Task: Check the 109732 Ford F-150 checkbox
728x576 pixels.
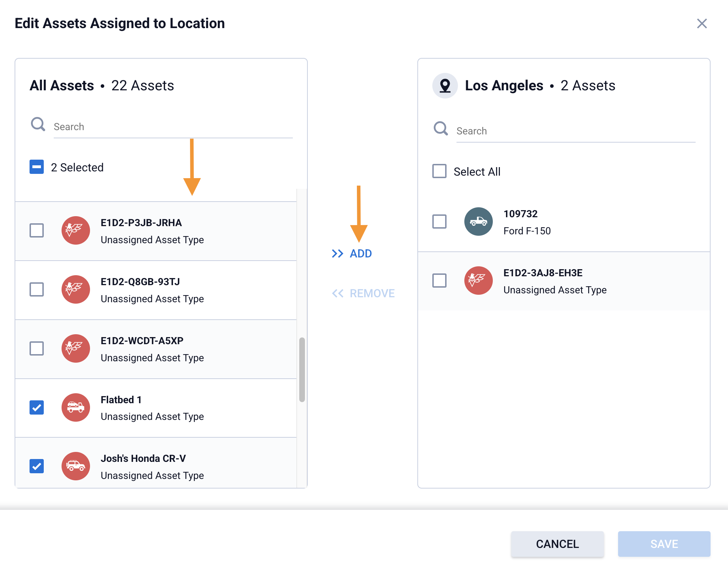Action: click(439, 222)
